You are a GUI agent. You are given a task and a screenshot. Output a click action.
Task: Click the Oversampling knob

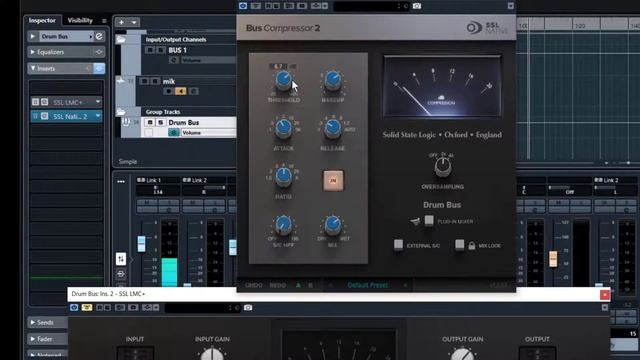click(x=442, y=167)
